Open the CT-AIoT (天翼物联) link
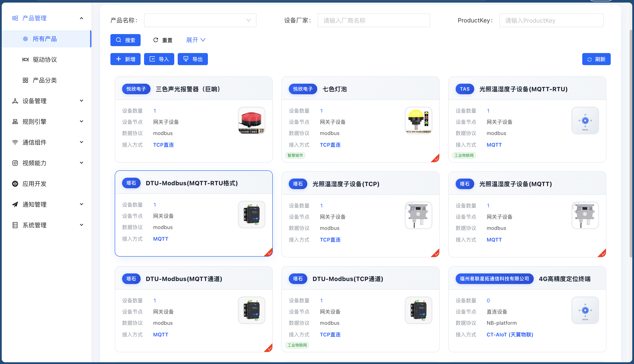 510,334
